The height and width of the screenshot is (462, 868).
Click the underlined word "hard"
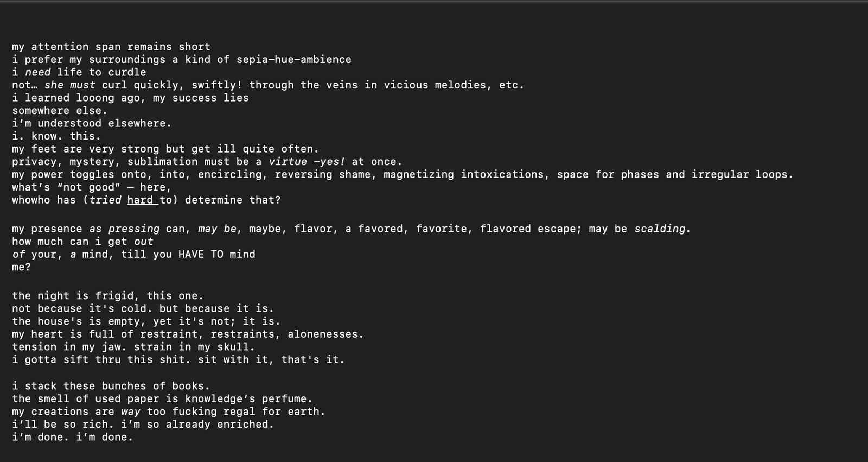[140, 200]
